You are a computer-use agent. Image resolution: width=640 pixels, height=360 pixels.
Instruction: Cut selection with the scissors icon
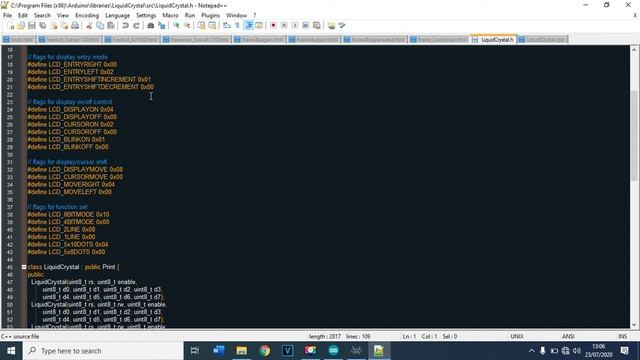pyautogui.click(x=89, y=25)
